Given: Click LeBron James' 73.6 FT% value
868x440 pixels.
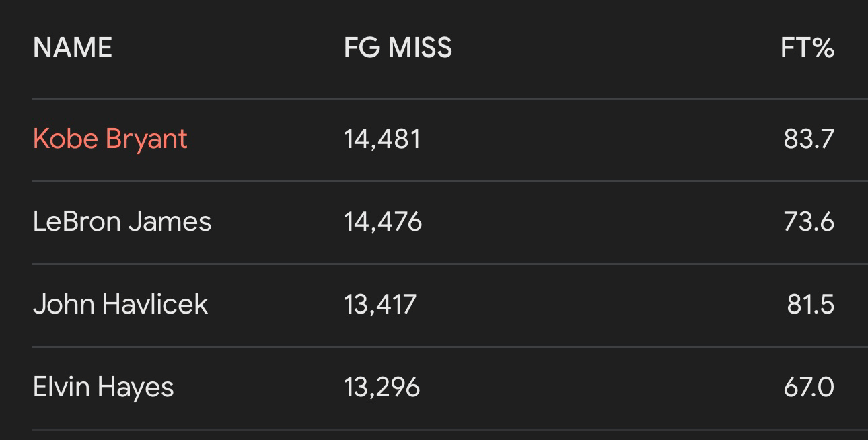Looking at the screenshot, I should [x=809, y=221].
